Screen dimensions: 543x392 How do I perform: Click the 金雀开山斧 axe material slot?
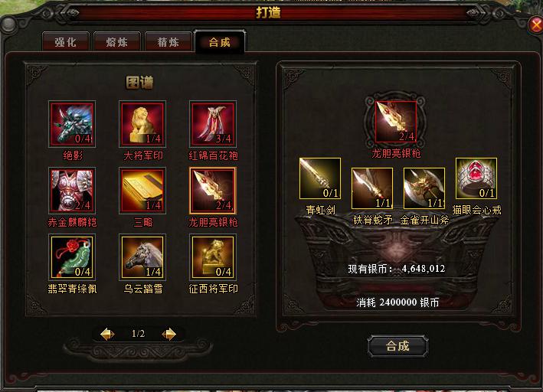pos(424,188)
